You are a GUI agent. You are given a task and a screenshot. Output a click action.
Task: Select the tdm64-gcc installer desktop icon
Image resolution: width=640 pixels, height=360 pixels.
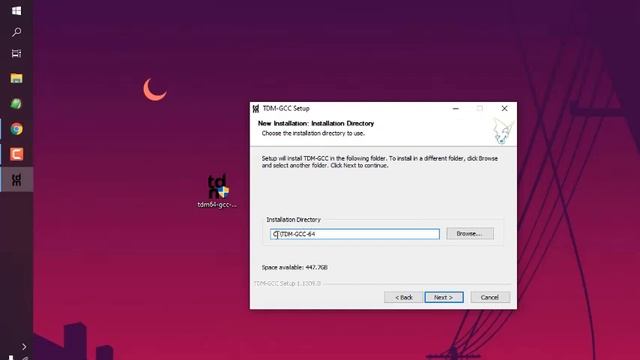pyautogui.click(x=217, y=191)
